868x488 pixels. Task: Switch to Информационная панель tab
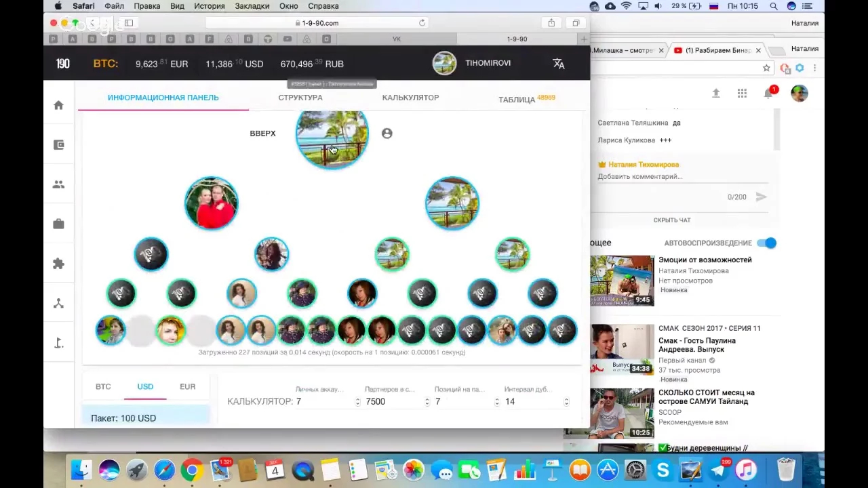click(x=163, y=98)
